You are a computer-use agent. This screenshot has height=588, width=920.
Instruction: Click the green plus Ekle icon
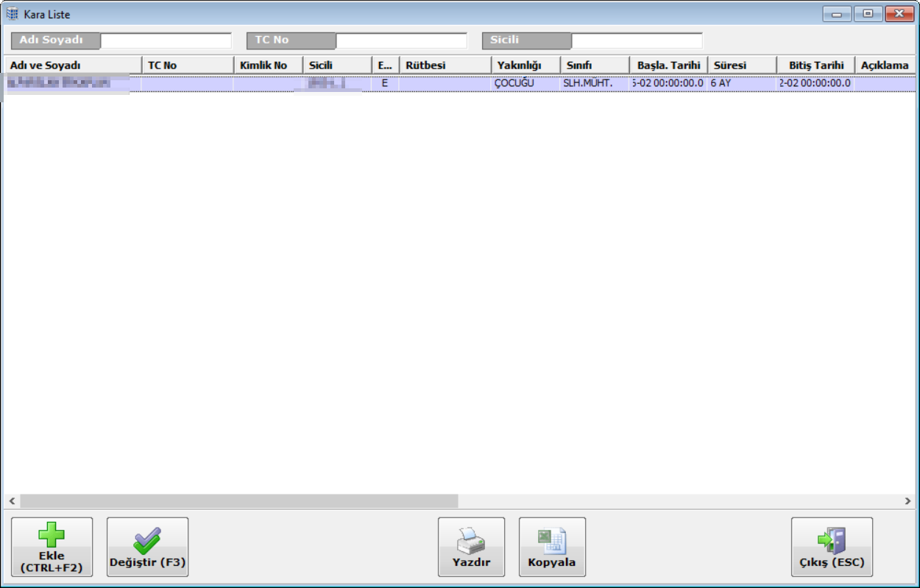pyautogui.click(x=52, y=535)
